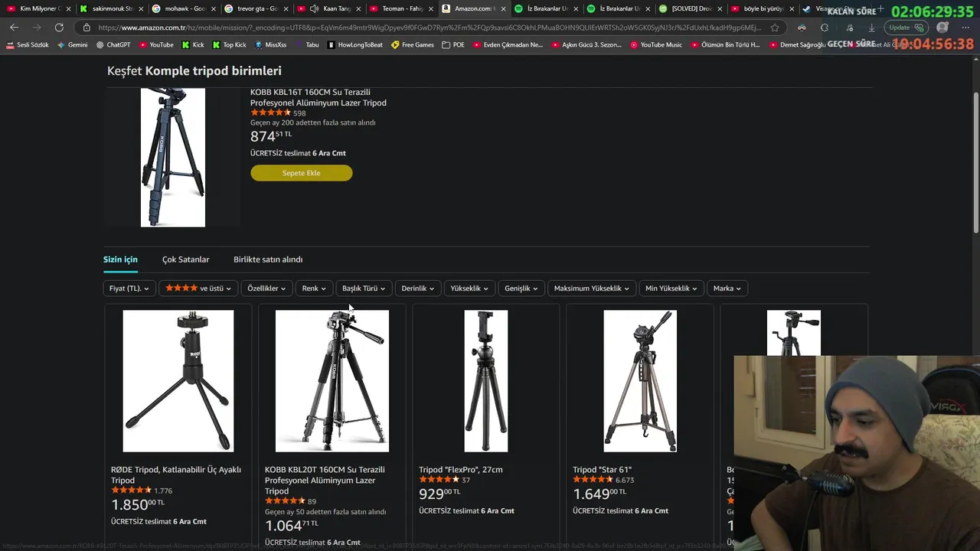Open MissXss bookmark
Screen dimensions: 980x551
270,45
